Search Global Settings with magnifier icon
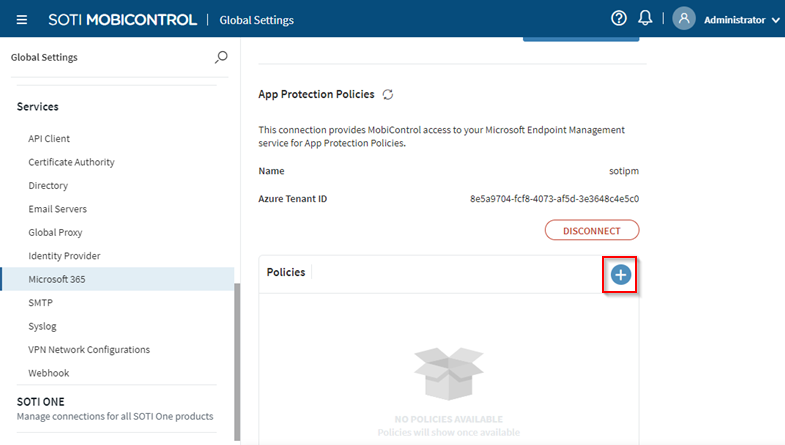This screenshot has height=445, width=785. (221, 57)
